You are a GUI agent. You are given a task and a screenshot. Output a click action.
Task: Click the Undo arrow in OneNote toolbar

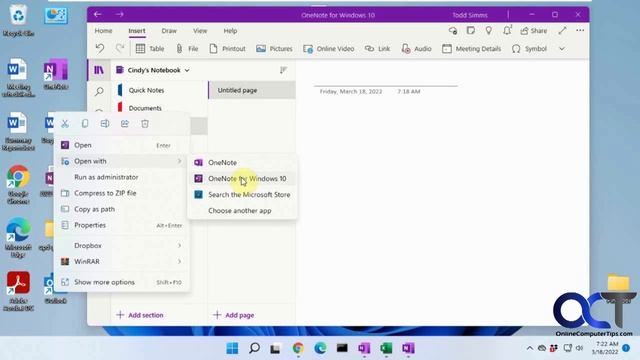click(x=100, y=49)
